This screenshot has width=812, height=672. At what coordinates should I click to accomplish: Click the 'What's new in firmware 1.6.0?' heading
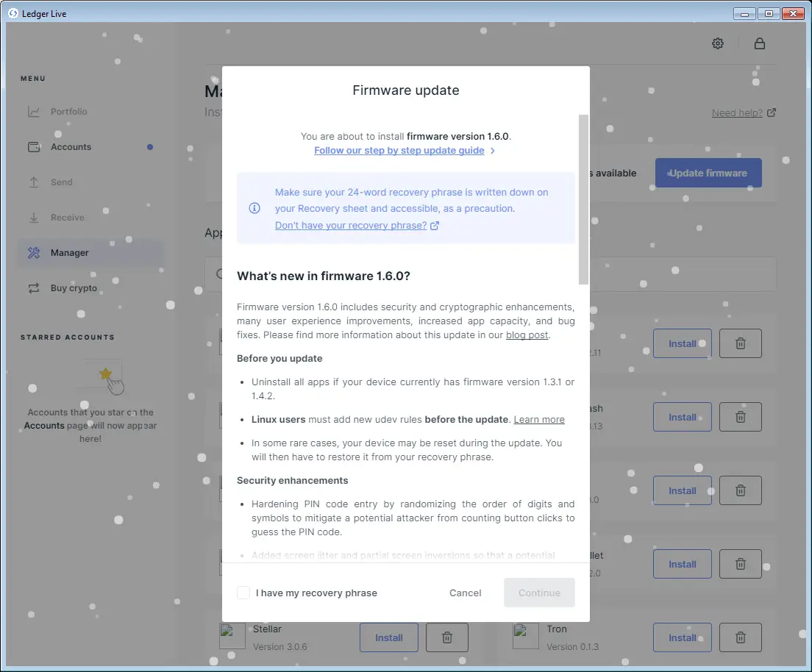point(324,276)
